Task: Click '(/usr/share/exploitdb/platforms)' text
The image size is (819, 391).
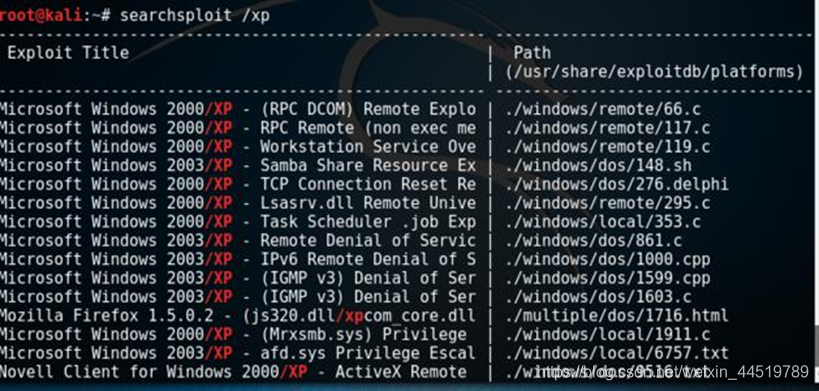Action: [x=653, y=72]
